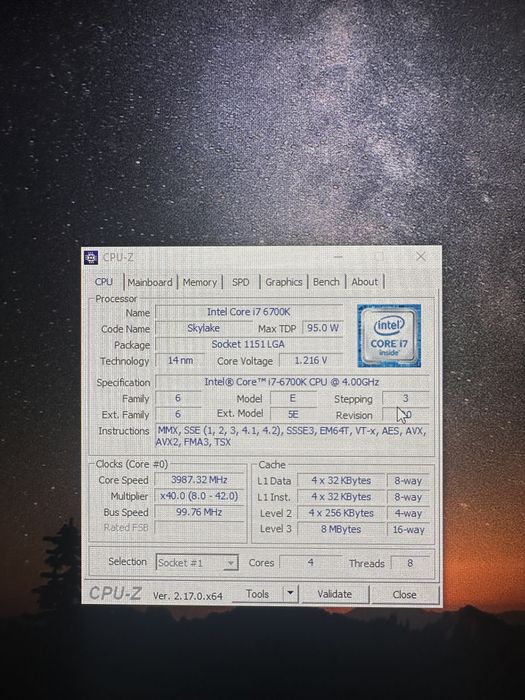525x700 pixels.
Task: Click the Core Speed value 3987.32 MHz
Action: [200, 480]
